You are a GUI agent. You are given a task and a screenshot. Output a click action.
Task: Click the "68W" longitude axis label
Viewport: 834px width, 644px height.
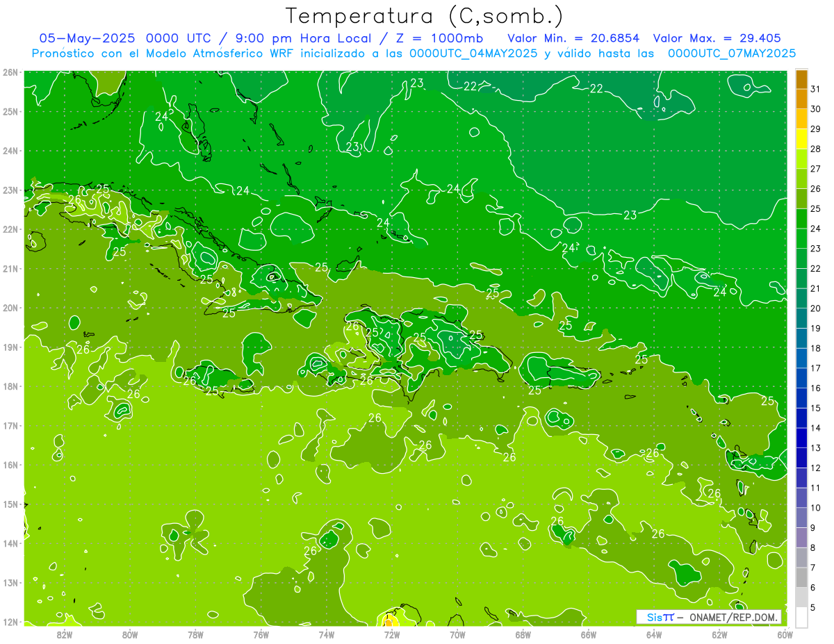523,634
